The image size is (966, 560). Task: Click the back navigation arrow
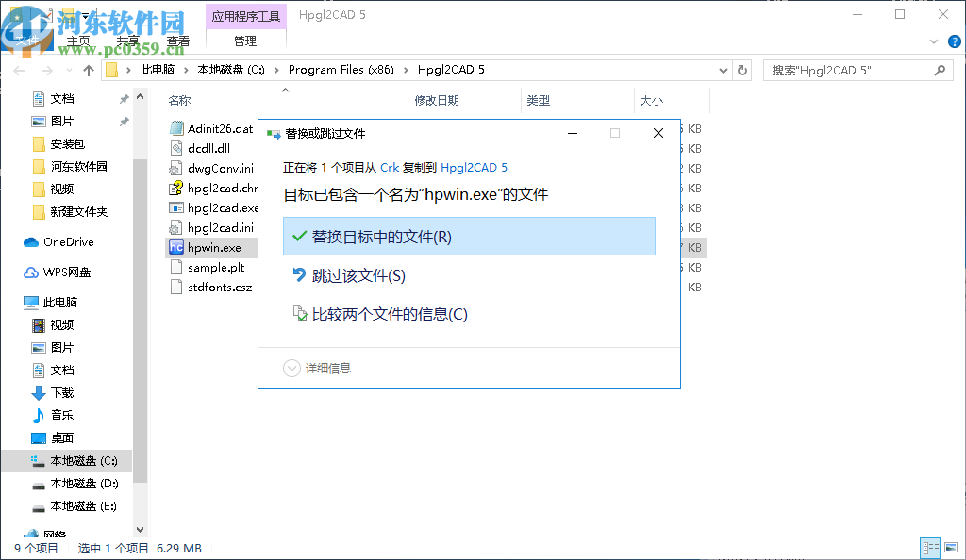pos(19,69)
